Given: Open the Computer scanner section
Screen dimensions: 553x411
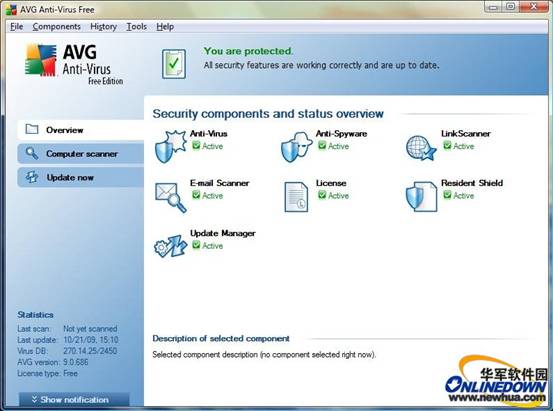Looking at the screenshot, I should pos(81,154).
